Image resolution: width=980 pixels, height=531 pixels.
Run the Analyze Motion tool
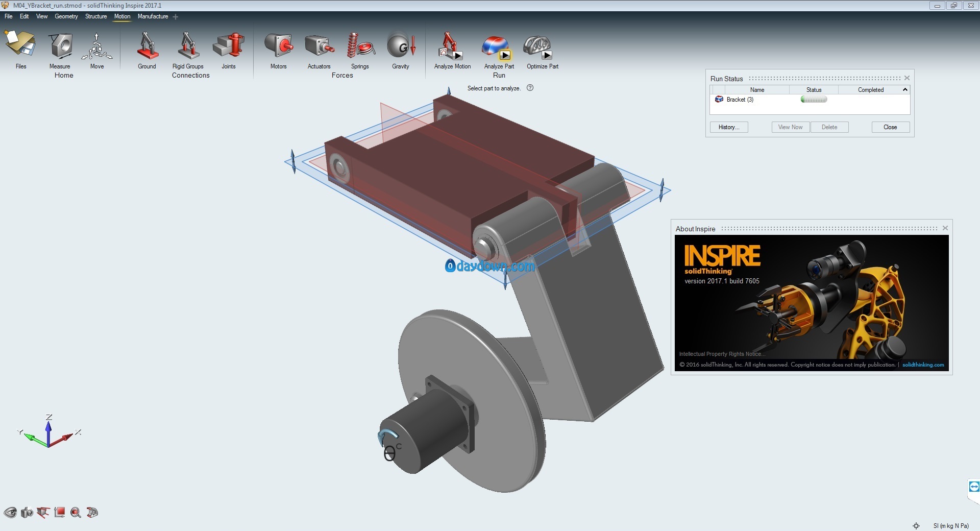(x=451, y=46)
